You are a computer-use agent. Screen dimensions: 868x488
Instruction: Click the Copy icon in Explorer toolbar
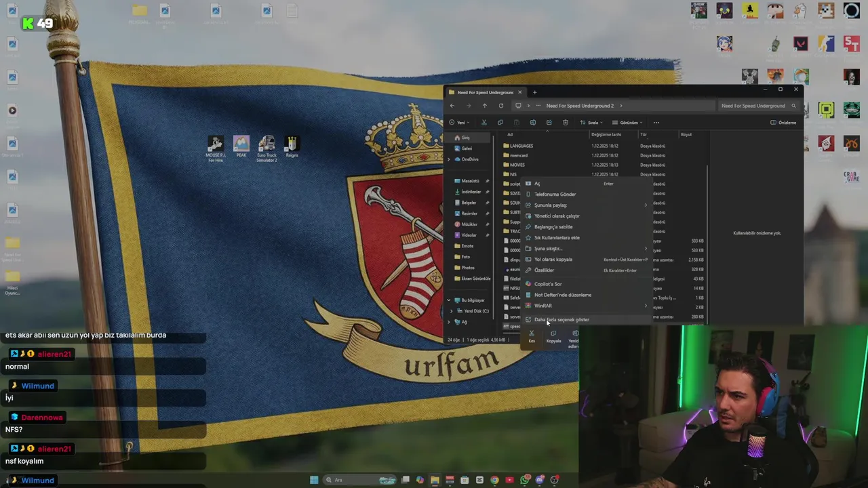pyautogui.click(x=500, y=123)
